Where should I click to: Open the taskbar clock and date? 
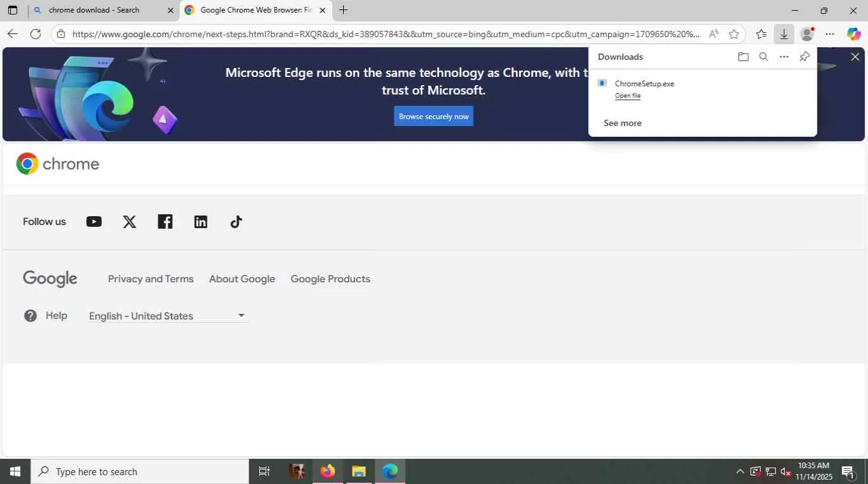click(x=814, y=471)
